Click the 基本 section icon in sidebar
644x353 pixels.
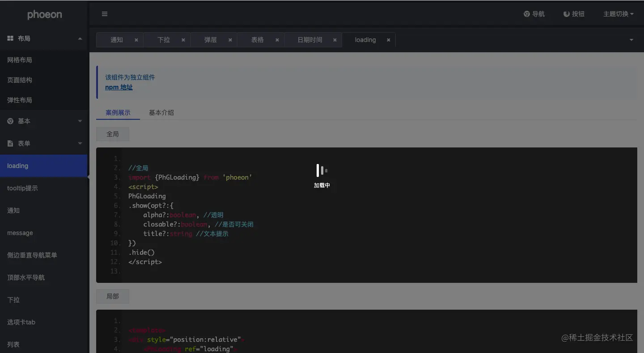[10, 121]
